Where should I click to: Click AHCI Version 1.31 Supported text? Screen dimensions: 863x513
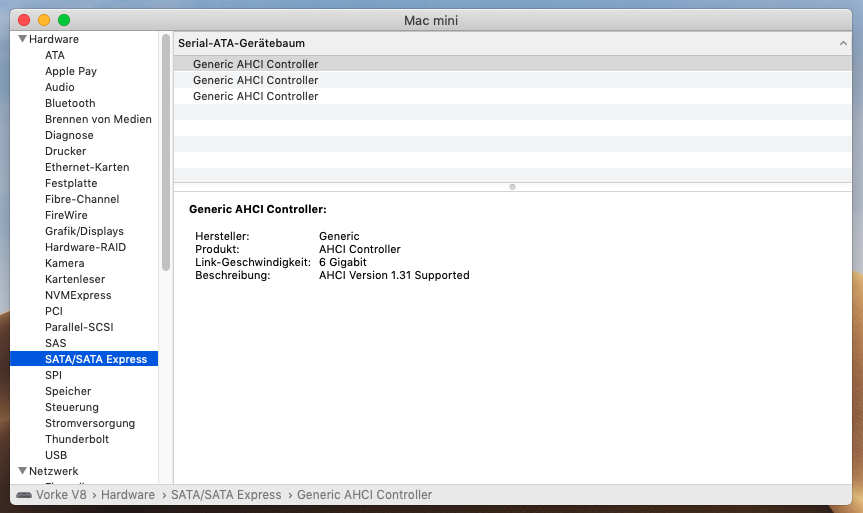click(394, 275)
